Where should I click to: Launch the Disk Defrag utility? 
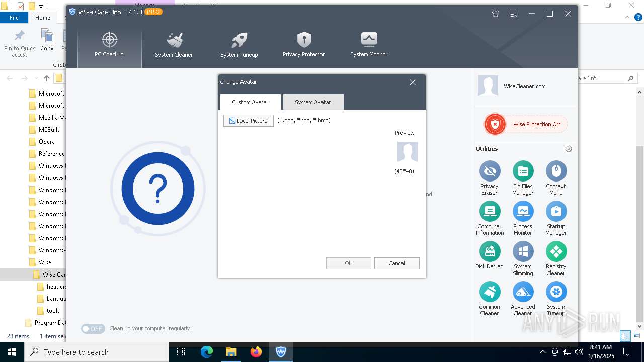coord(490,255)
